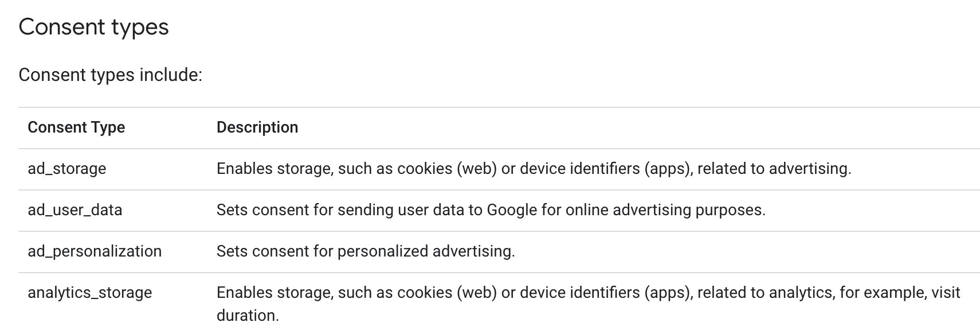Click the Description column header
The height and width of the screenshot is (334, 980).
[257, 127]
